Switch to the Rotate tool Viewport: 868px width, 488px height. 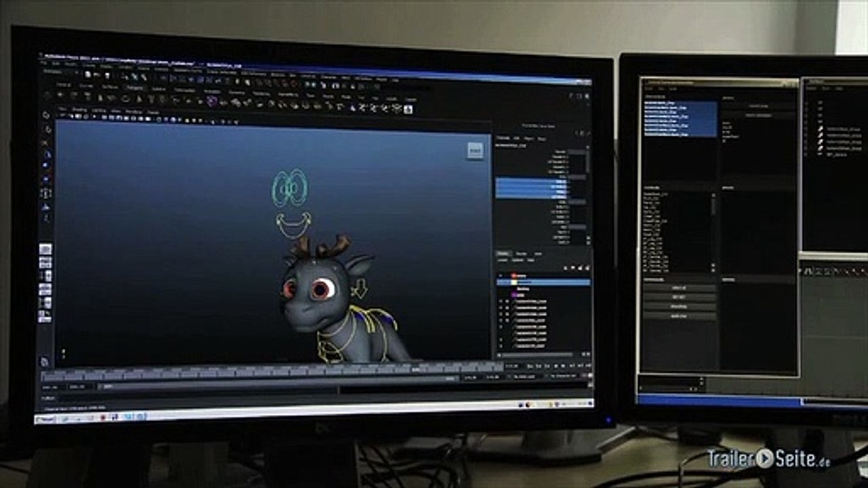coord(47,167)
